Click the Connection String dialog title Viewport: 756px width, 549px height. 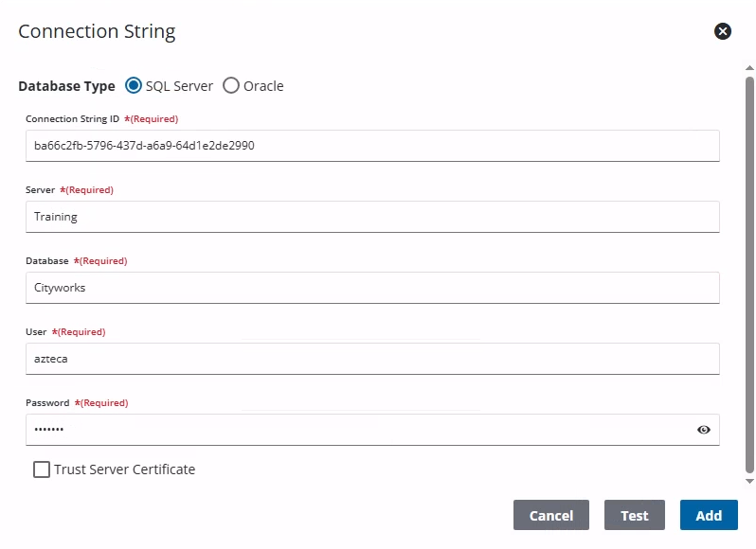tap(97, 31)
